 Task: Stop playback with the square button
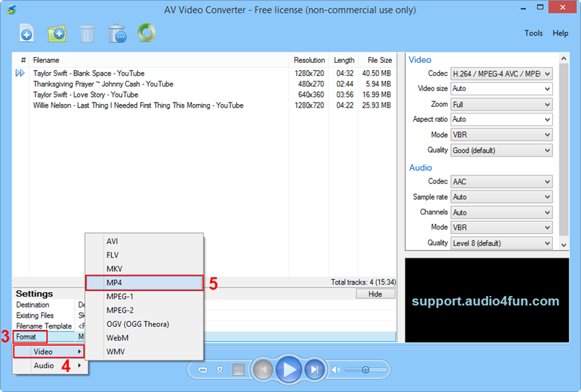[x=238, y=370]
